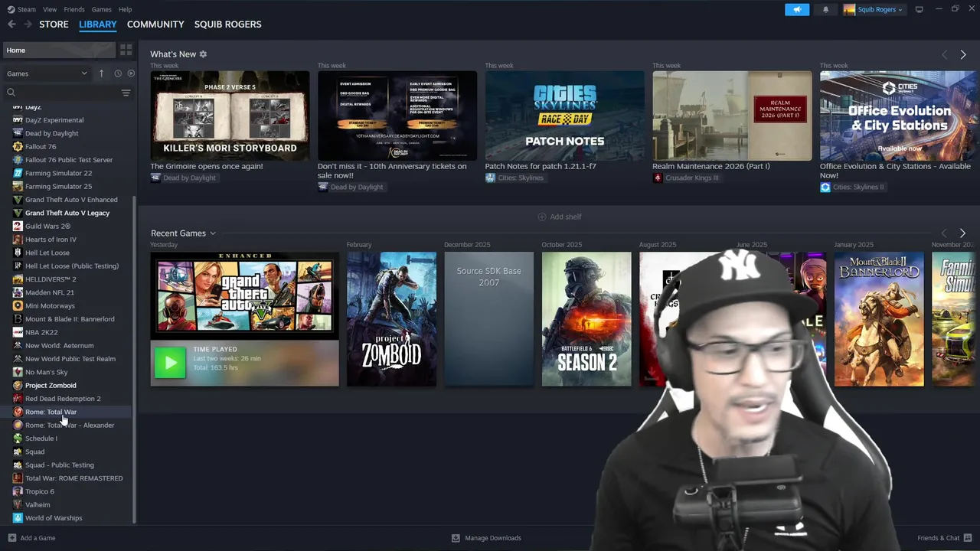Select Project Zomboid in game list
This screenshot has width=980, height=551.
tap(51, 385)
